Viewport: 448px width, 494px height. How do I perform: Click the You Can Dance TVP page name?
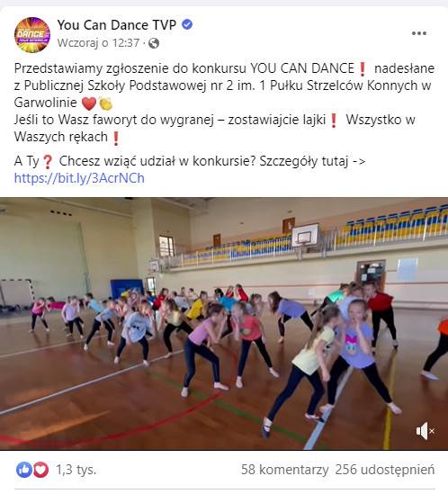[x=117, y=25]
